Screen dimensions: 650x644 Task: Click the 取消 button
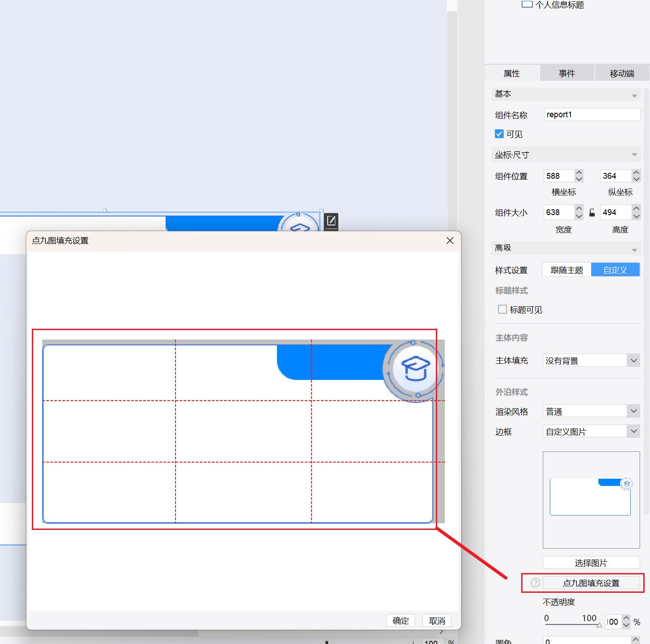tap(437, 621)
